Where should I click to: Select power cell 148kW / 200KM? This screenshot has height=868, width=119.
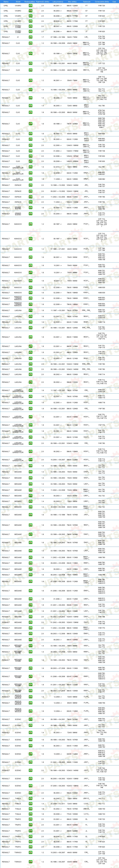point(72,161)
